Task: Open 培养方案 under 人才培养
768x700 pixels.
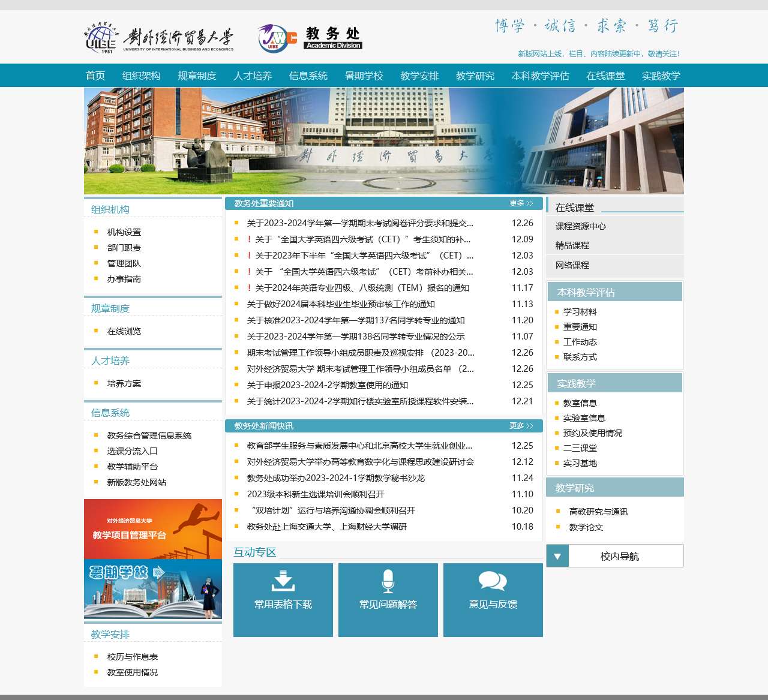Action: tap(124, 383)
